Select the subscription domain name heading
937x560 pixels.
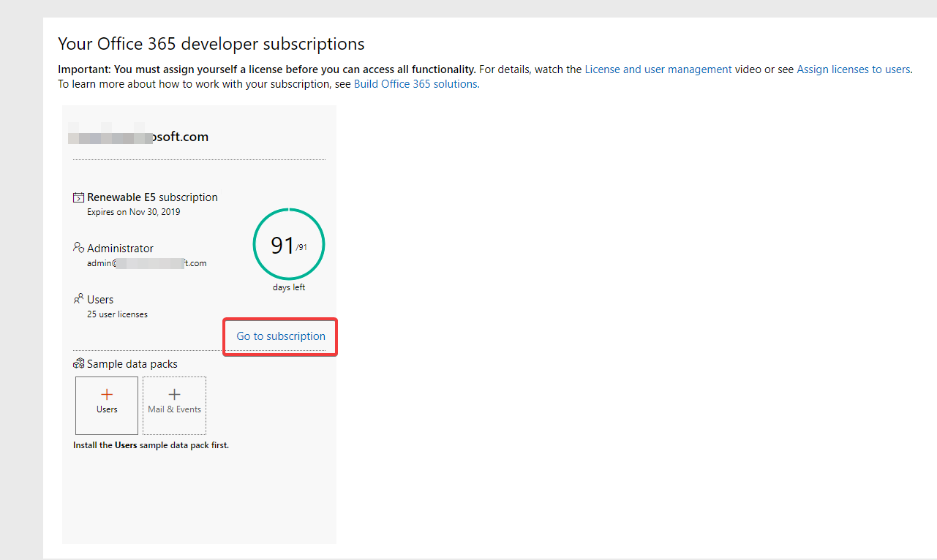pyautogui.click(x=139, y=137)
